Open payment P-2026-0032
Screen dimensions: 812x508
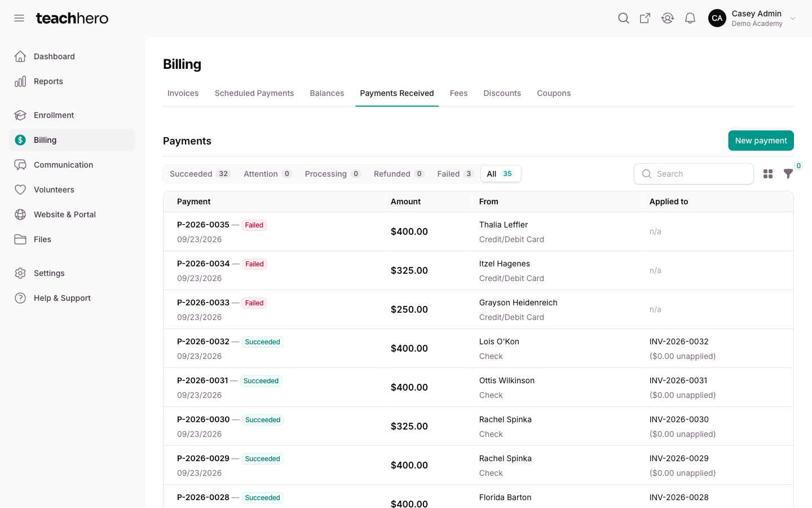tap(203, 341)
